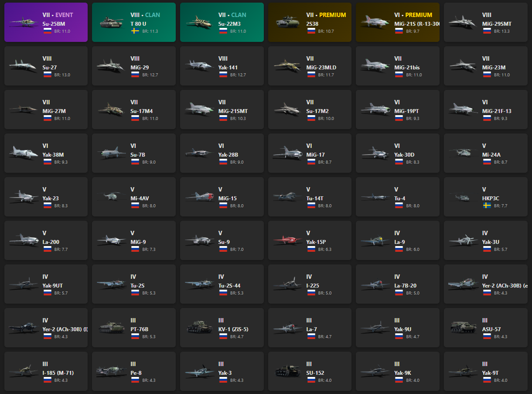
Task: Click the SU-152 vehicle icon
Action: (x=286, y=371)
